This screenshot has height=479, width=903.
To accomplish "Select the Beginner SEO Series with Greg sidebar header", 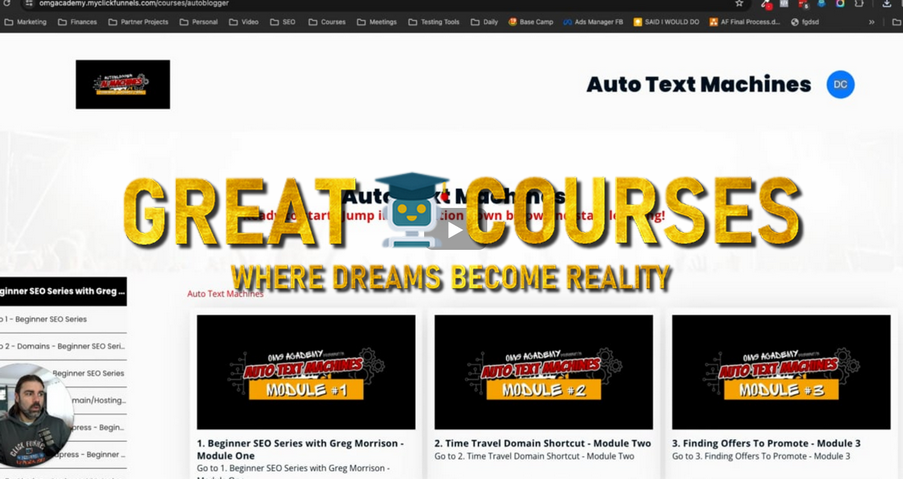I will tap(63, 291).
